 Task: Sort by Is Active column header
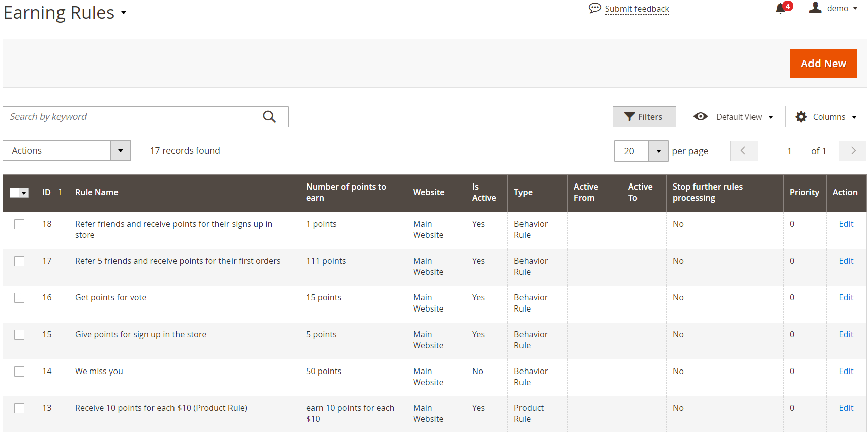(x=486, y=193)
